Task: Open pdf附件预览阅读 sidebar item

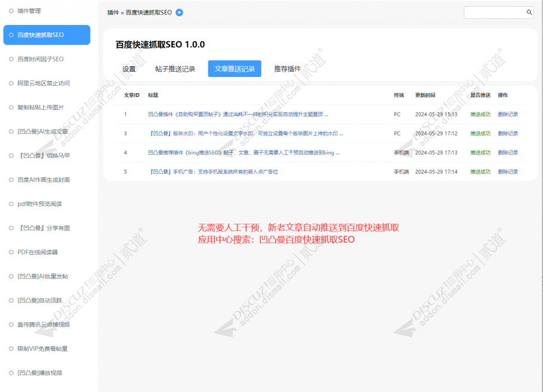Action: coord(39,204)
